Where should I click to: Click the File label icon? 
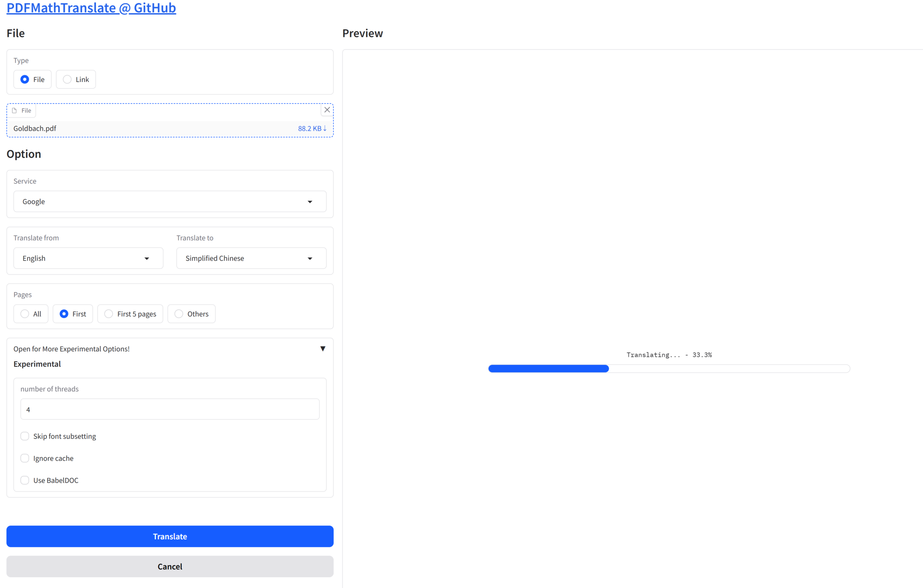pos(14,110)
